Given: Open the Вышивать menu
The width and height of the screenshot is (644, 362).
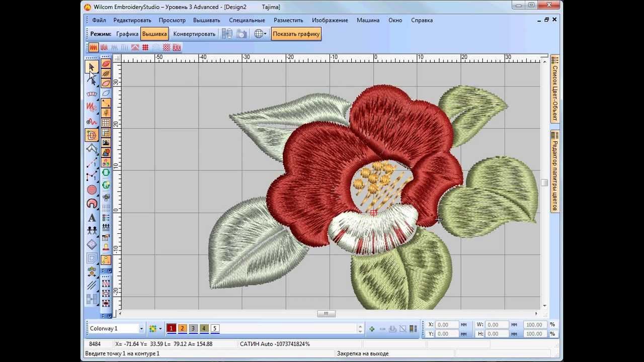Looking at the screenshot, I should tap(206, 20).
